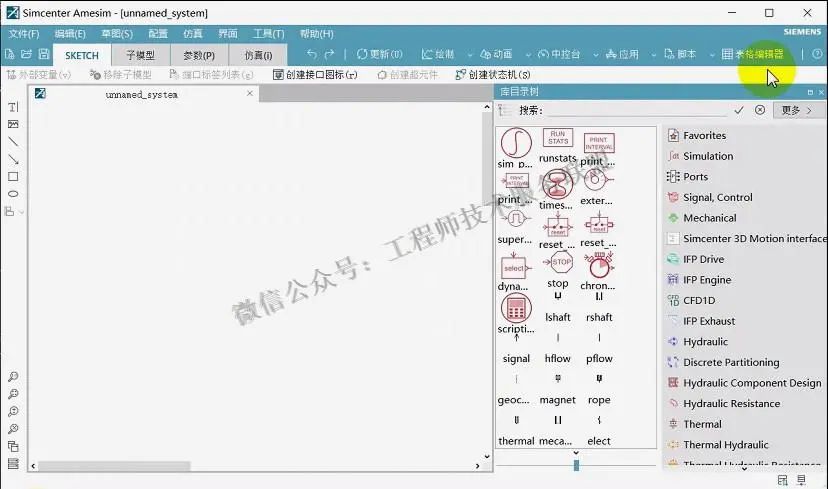
Task: Expand the 更多 search options
Action: 796,110
